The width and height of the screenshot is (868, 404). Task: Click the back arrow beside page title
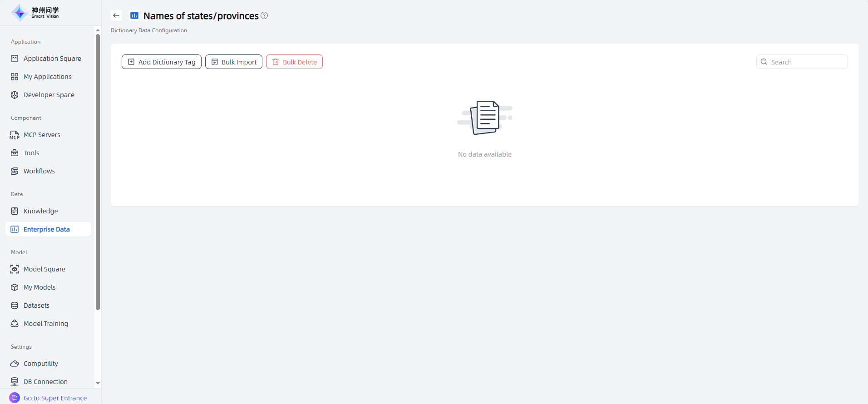coord(116,15)
